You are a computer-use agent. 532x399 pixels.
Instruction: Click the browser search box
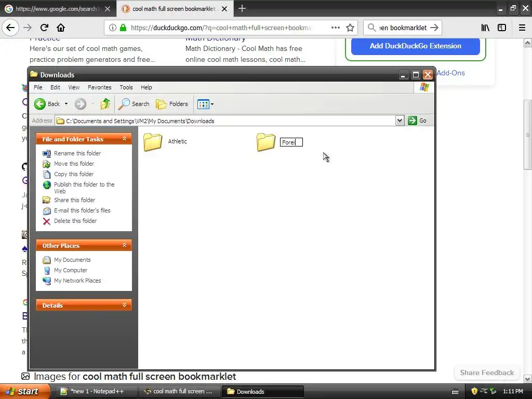[403, 28]
